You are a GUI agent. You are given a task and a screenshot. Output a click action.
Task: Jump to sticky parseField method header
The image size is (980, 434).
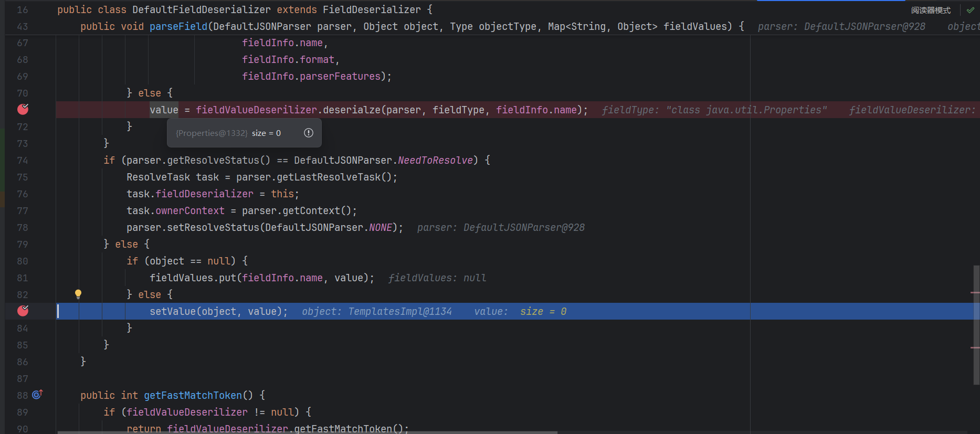pyautogui.click(x=178, y=27)
